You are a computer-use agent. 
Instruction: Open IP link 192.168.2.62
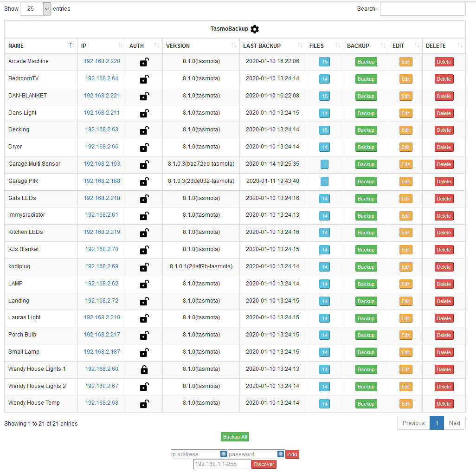click(102, 284)
